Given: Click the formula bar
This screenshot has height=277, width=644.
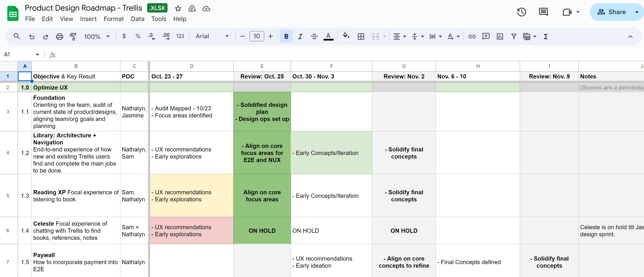Looking at the screenshot, I should (350, 55).
